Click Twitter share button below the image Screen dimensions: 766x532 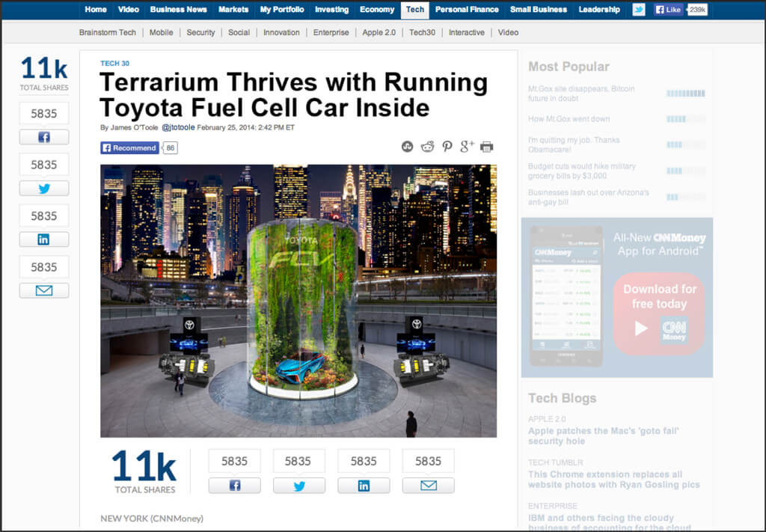(x=299, y=486)
